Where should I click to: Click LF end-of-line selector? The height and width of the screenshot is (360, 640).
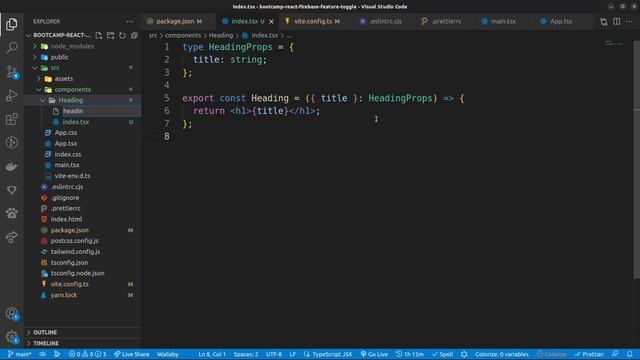[x=293, y=354]
